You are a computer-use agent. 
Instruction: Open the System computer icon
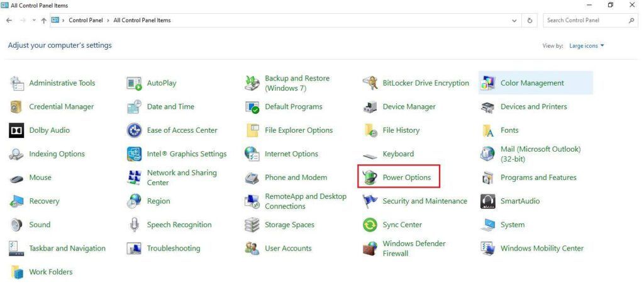click(487, 225)
